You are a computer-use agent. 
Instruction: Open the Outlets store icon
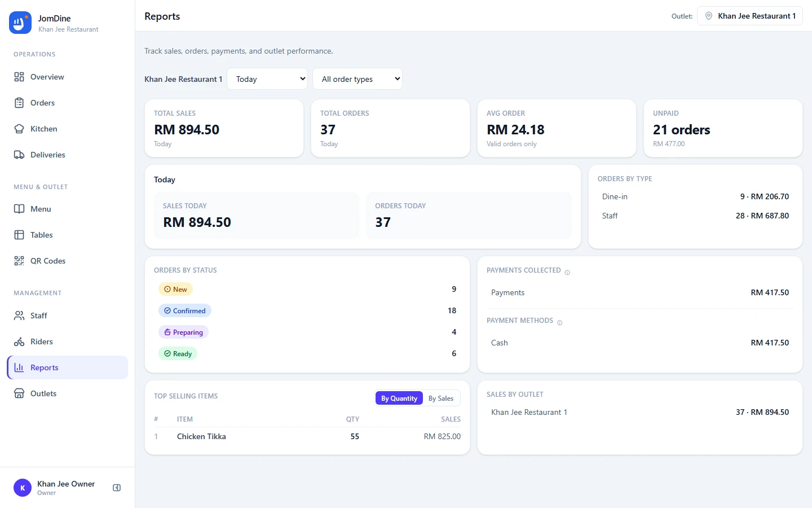point(19,393)
